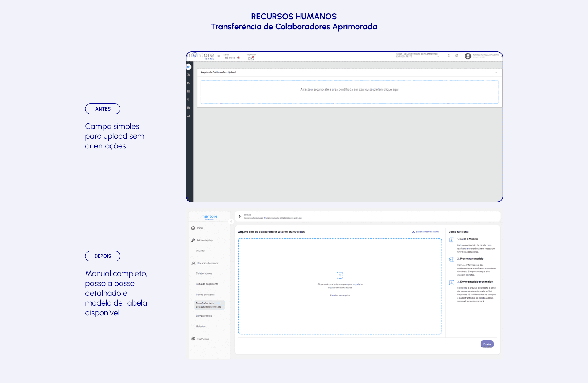Expand Administrativo in the new sidebar

[x=205, y=240]
